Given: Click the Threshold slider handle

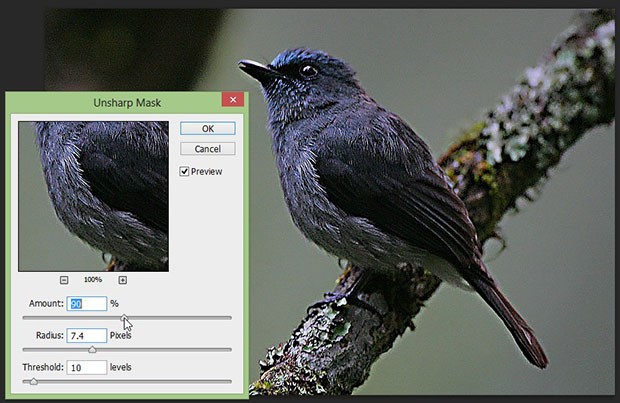Looking at the screenshot, I should tap(34, 381).
